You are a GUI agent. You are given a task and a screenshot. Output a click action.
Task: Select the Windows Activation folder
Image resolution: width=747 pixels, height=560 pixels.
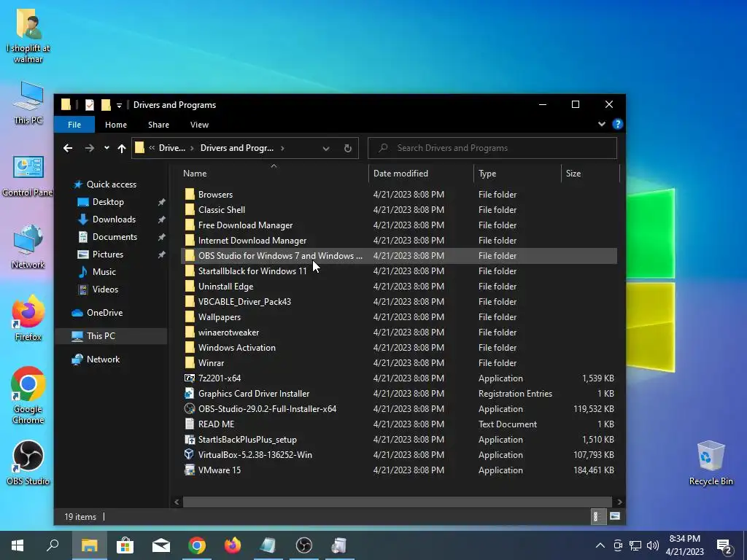(237, 348)
